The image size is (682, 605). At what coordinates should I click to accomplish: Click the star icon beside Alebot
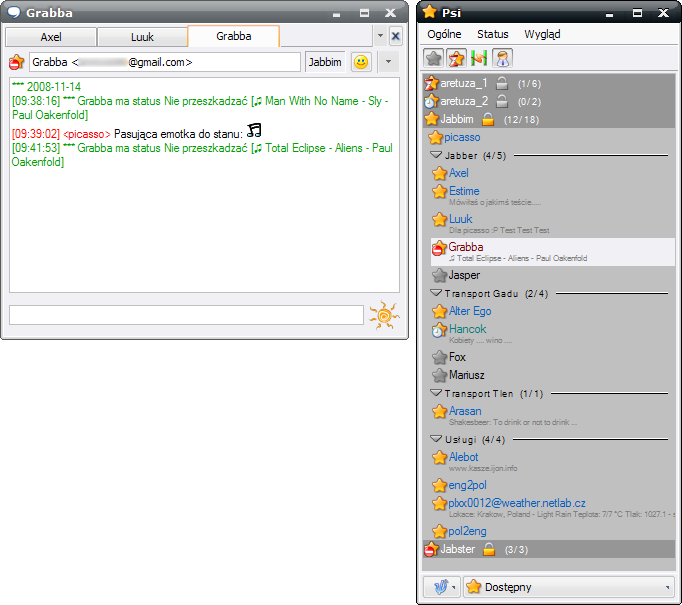click(x=440, y=458)
